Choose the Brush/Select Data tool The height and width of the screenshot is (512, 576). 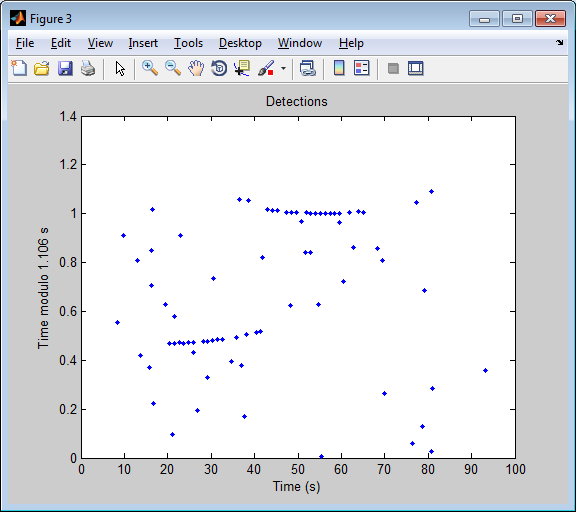[266, 68]
